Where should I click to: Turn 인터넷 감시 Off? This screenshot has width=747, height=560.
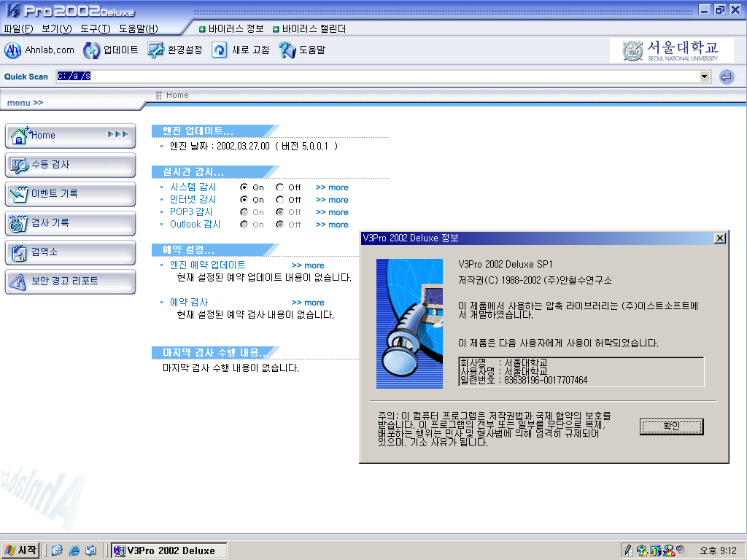279,200
